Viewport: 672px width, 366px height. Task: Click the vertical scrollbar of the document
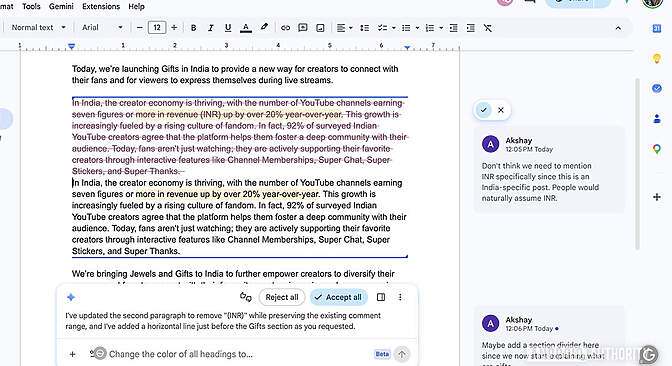click(637, 163)
